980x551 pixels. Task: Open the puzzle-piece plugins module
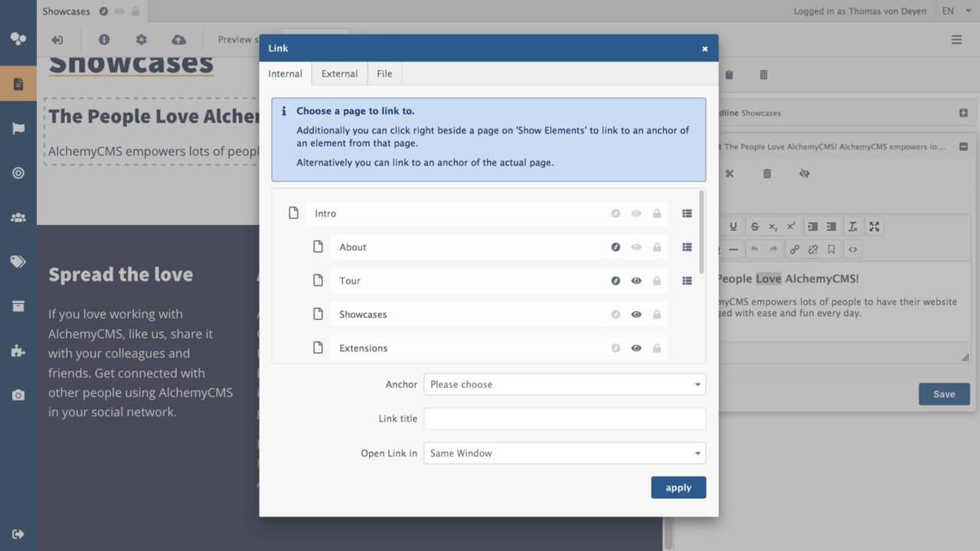coord(18,350)
